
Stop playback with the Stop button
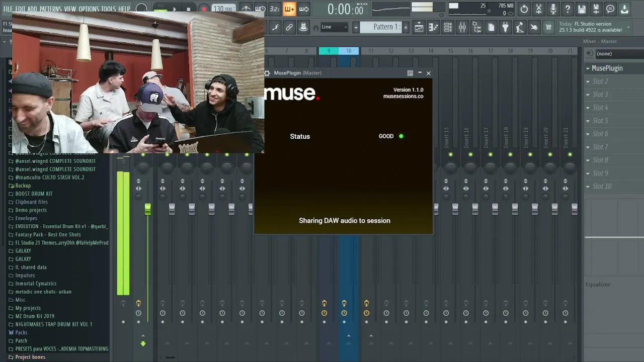pos(189,9)
